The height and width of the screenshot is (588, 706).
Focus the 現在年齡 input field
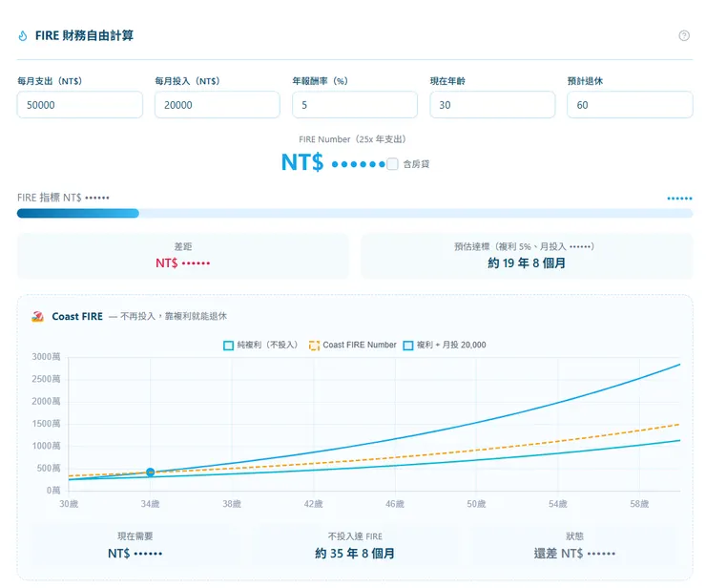(x=492, y=105)
